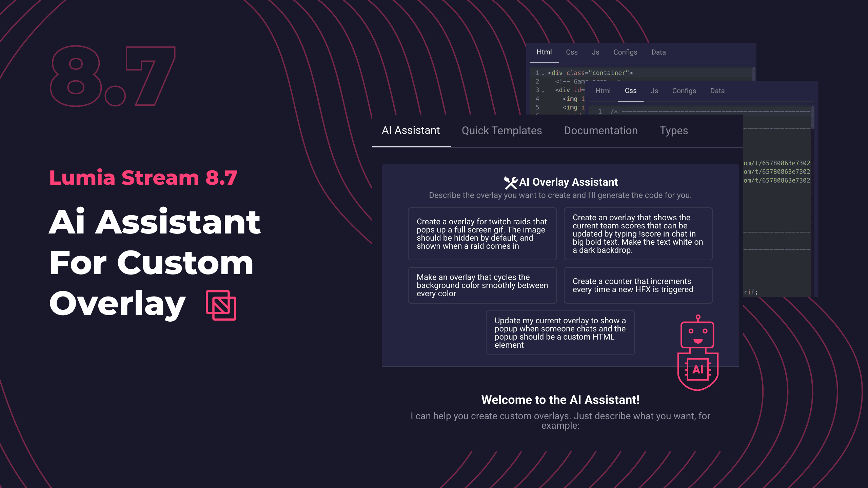Select active Css tab in middle editor window
Viewport: 868px width, 488px height.
point(631,91)
